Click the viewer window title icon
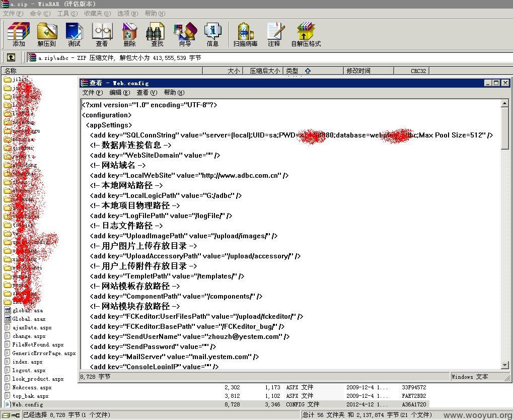The image size is (513, 420). pos(85,83)
